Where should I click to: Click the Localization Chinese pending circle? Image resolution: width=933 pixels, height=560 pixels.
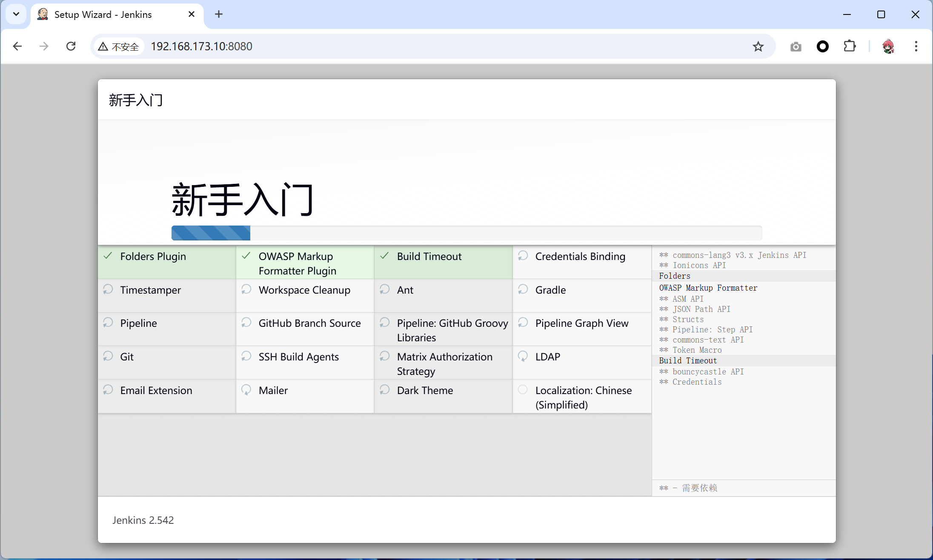(x=523, y=389)
